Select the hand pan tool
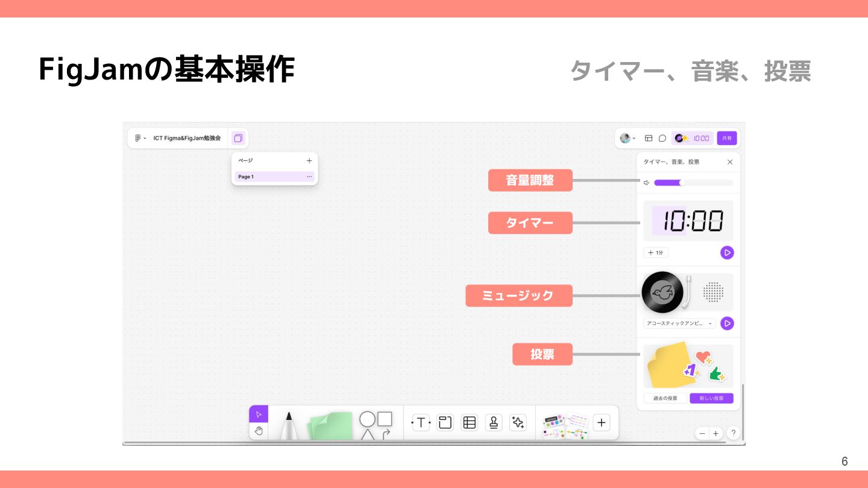Screen dimensions: 868x488 click(259, 431)
